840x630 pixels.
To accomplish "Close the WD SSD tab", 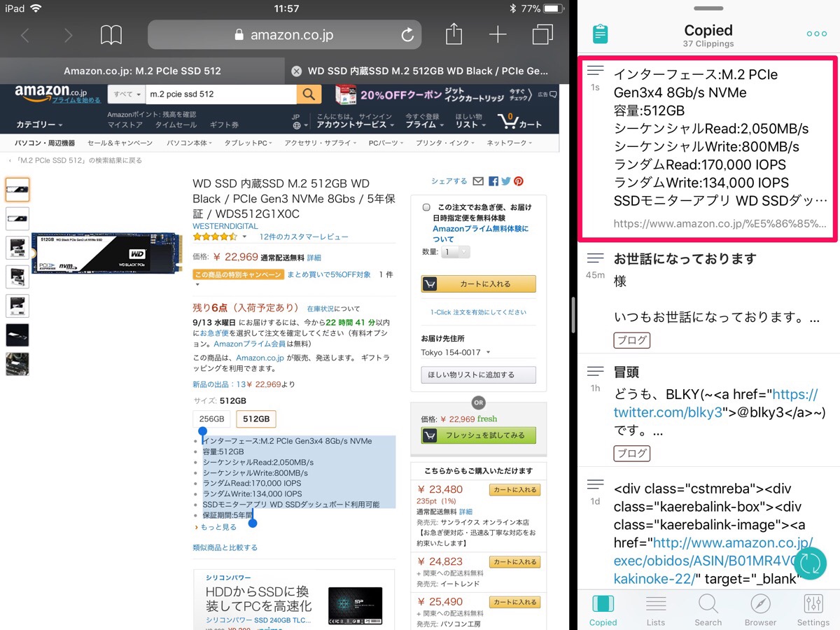I will point(296,71).
